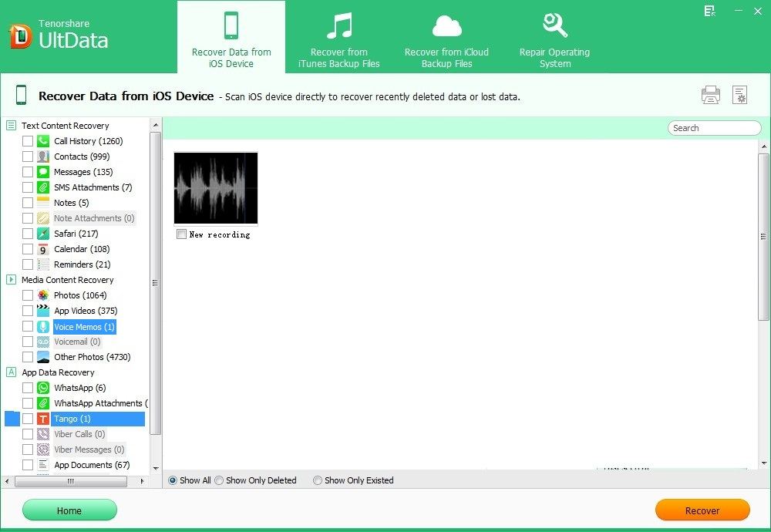Screen dimensions: 771x532
Task: Grab the sidebar vertical scrollbar thumb
Action: tap(156, 283)
